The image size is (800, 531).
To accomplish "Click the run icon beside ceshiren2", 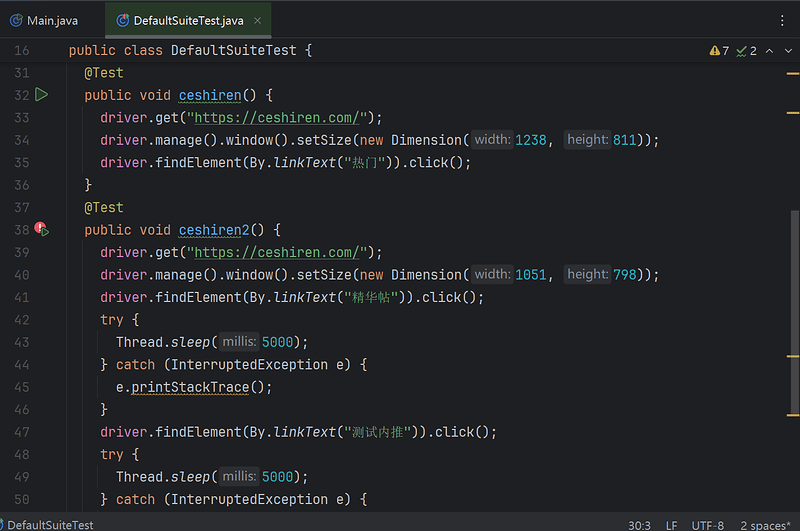I will (42, 230).
